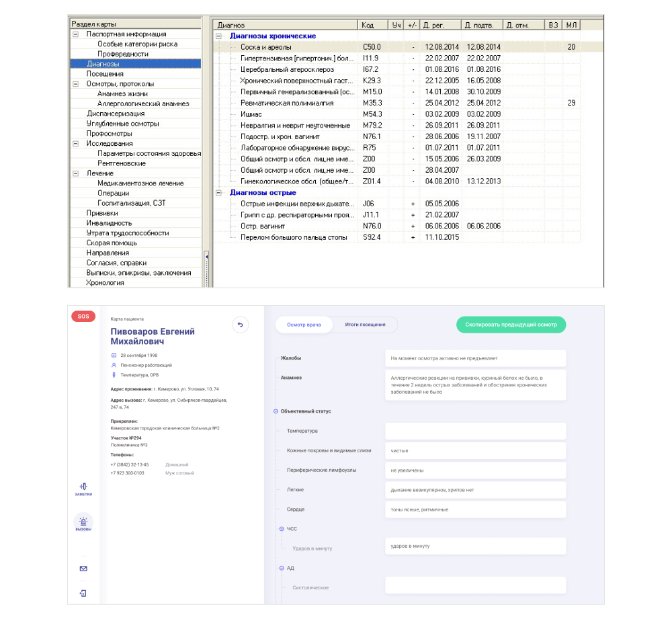Viewport: 672px width, 623px height.
Task: Collapse the АД section
Action: click(282, 568)
